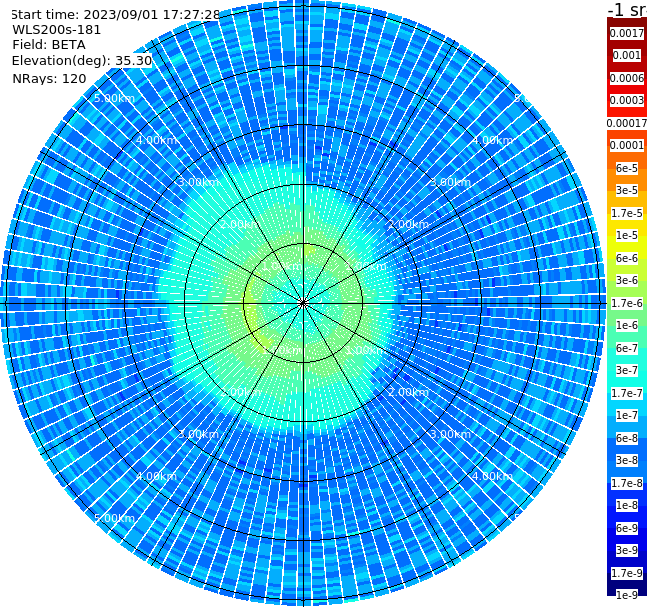The image size is (647, 607).
Task: Click the 1.7e-7 colorbar label
Action: [x=627, y=393]
